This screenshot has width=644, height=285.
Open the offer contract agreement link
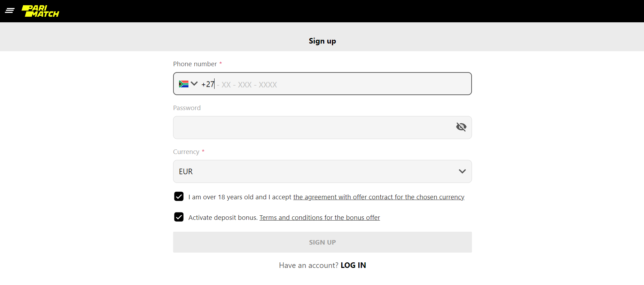(379, 197)
